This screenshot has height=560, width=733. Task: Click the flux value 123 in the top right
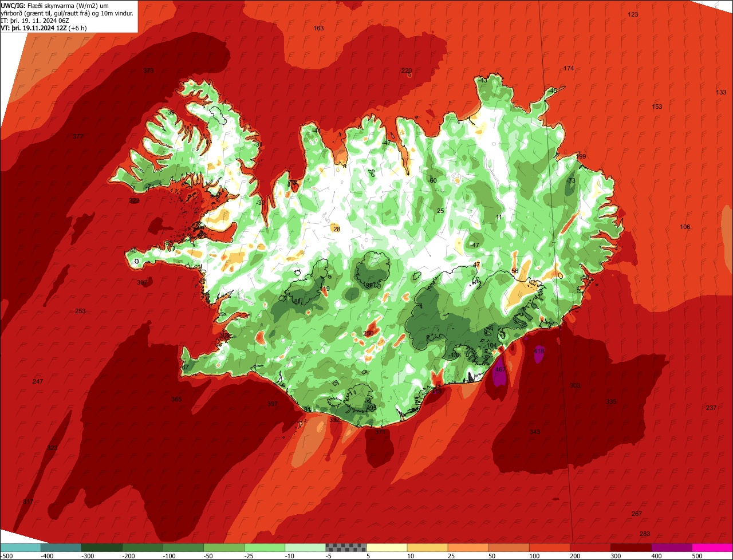pyautogui.click(x=633, y=14)
